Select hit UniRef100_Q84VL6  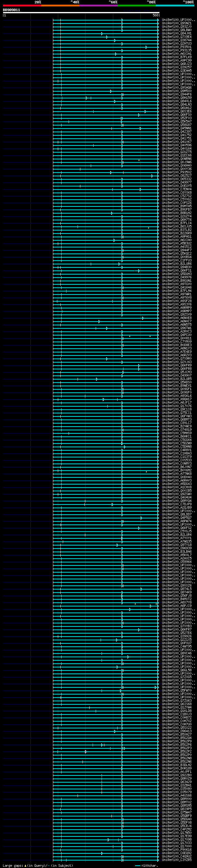pyautogui.click(x=177, y=101)
